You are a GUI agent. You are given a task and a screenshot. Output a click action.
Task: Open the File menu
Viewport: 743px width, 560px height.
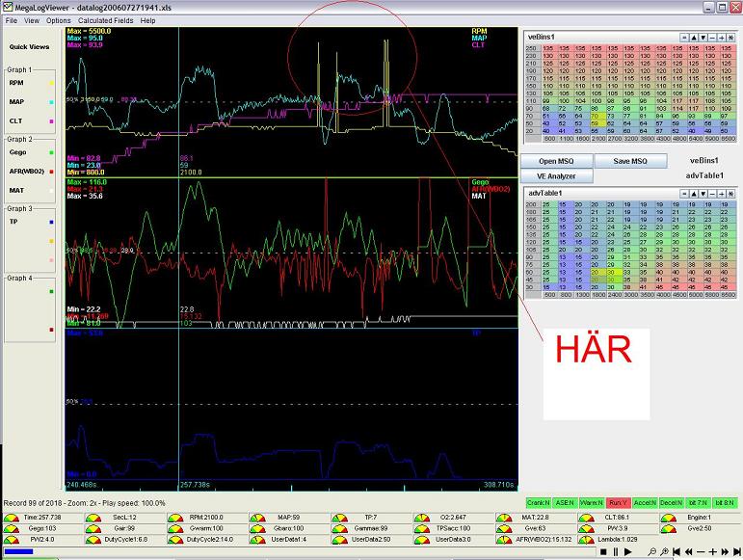click(x=11, y=21)
